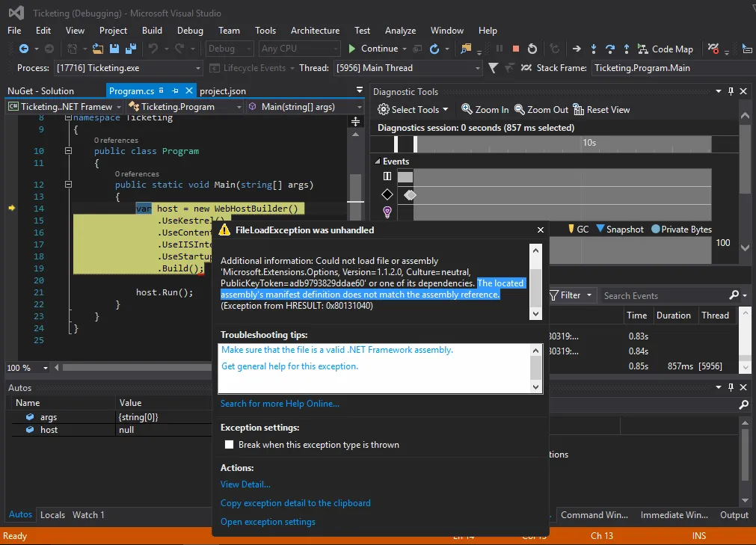
Task: Open Code Map from the toolbar
Action: pyautogui.click(x=665, y=49)
